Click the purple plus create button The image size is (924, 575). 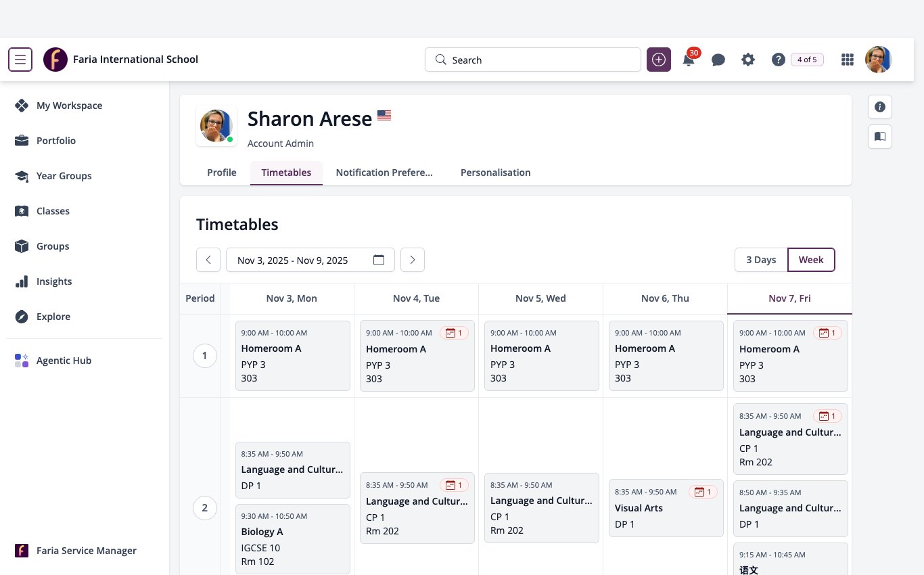pyautogui.click(x=659, y=60)
